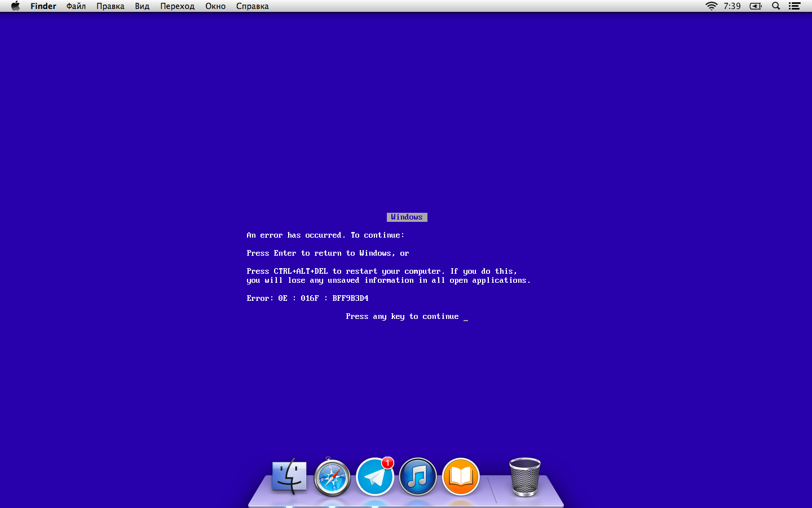Screen dimensions: 812x508
Task: Open Telegram with unread badge
Action: click(375, 477)
